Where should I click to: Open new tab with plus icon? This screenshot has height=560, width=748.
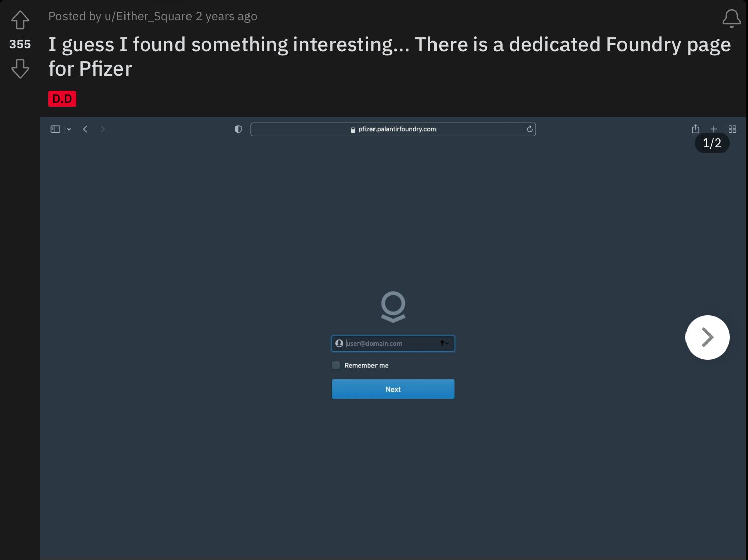714,129
